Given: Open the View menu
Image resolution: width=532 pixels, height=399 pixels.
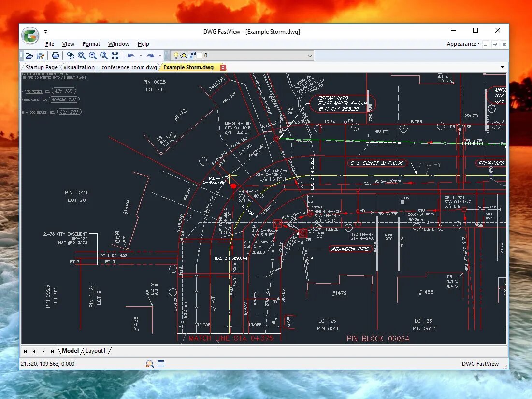Looking at the screenshot, I should [x=68, y=44].
